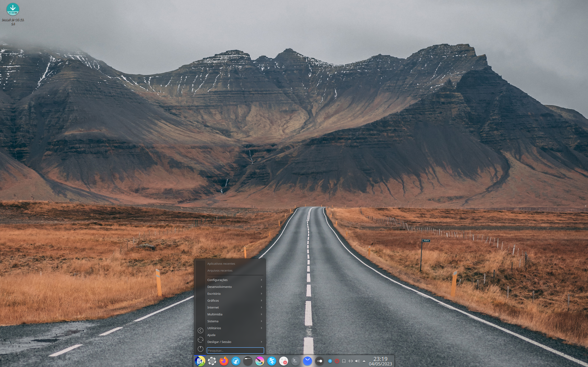Toggle notifications via the blue tray indicator
This screenshot has height=367, width=588.
[x=331, y=361]
